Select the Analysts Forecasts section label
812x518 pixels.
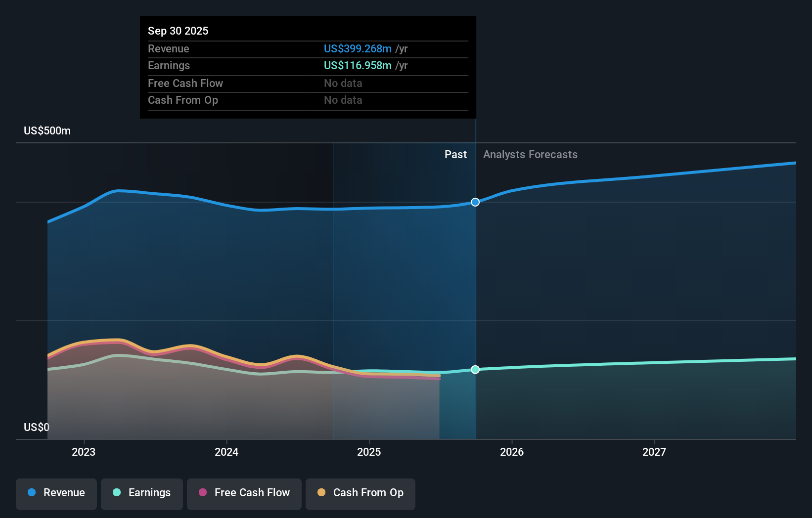[x=530, y=154]
